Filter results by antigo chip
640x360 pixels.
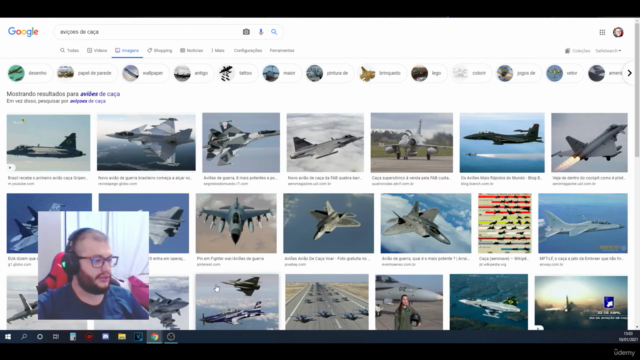pyautogui.click(x=193, y=73)
